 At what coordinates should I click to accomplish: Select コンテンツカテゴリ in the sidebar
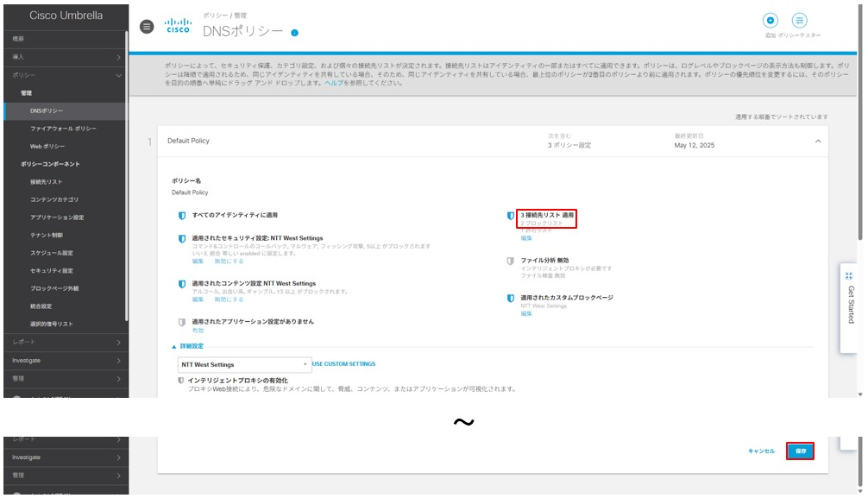coord(54,199)
